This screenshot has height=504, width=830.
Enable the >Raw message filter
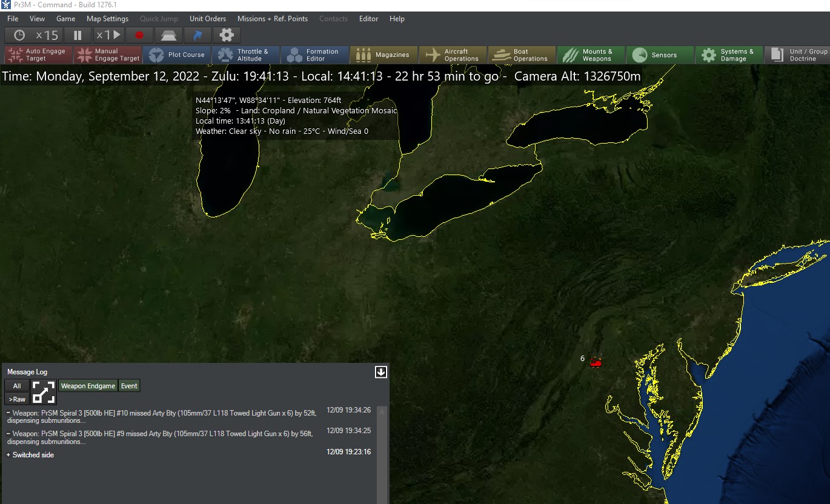16,399
